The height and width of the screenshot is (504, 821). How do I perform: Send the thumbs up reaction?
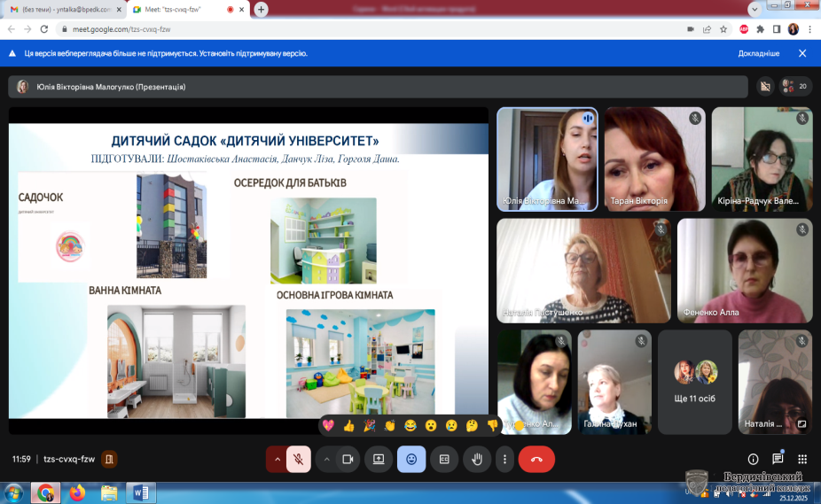348,426
